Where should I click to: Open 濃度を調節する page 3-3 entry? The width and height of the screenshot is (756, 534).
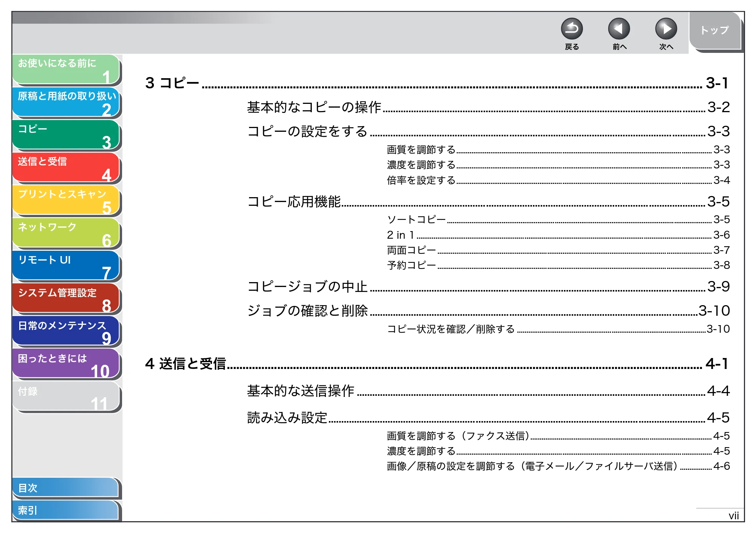pos(558,165)
